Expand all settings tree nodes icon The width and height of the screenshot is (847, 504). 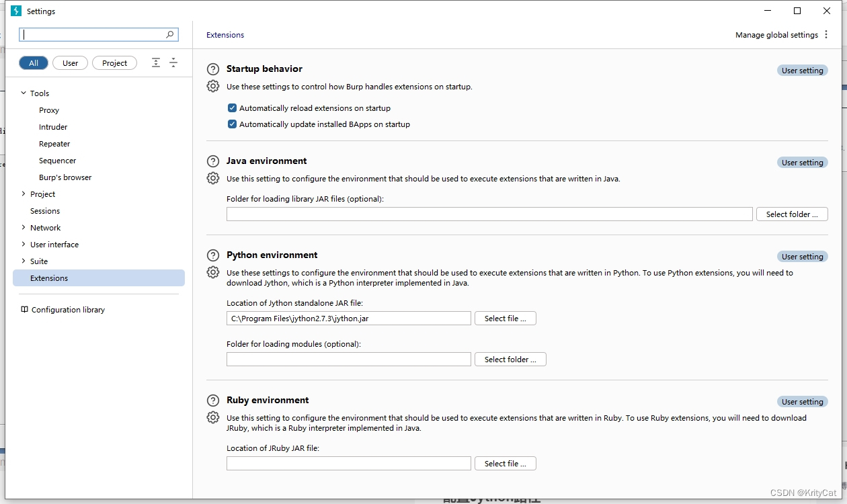pos(156,62)
